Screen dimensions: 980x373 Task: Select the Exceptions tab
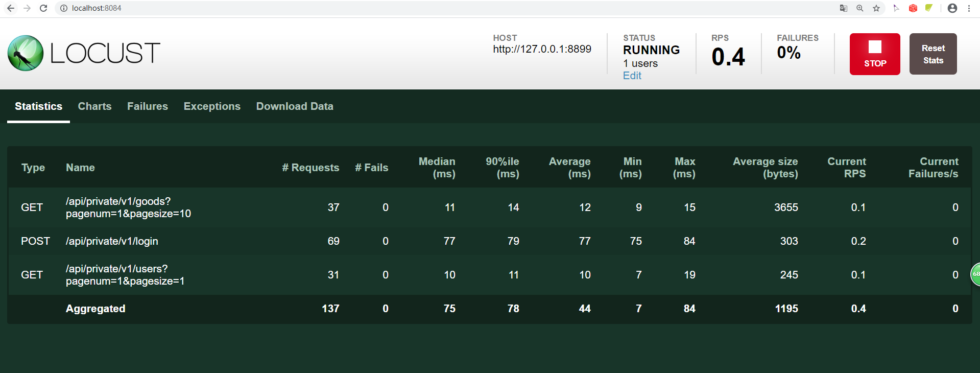pos(212,106)
